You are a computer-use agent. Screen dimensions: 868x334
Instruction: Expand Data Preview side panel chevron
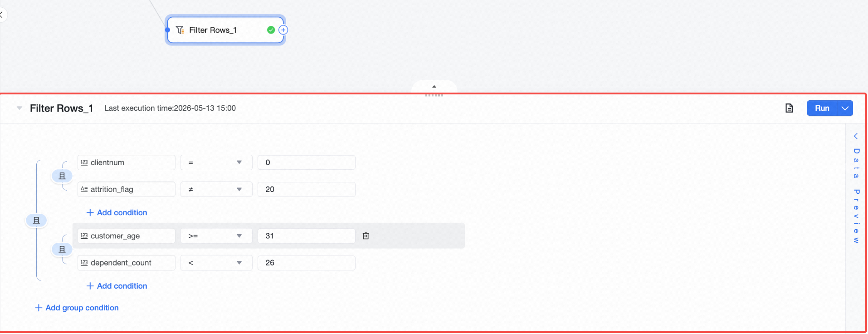coord(856,136)
